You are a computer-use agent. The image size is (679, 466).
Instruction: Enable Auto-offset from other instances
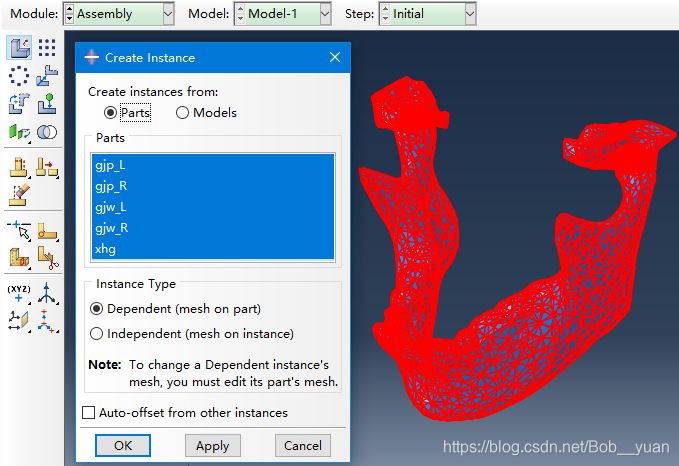(x=89, y=413)
